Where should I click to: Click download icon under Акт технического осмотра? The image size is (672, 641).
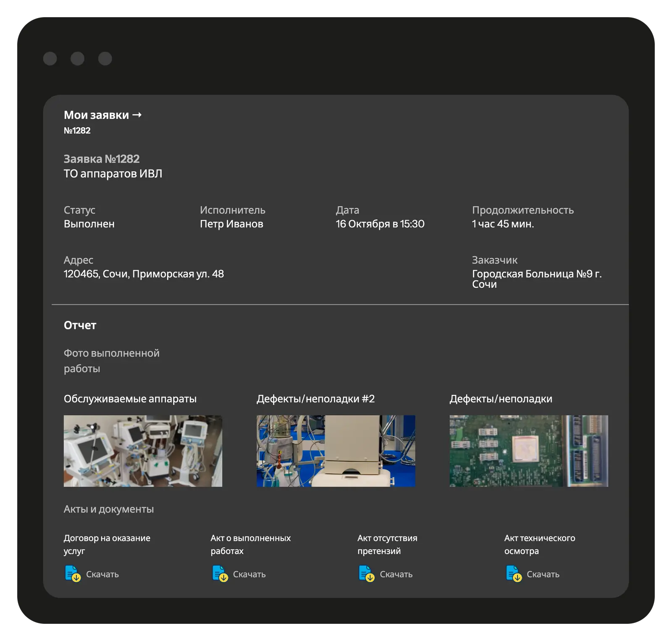(514, 574)
